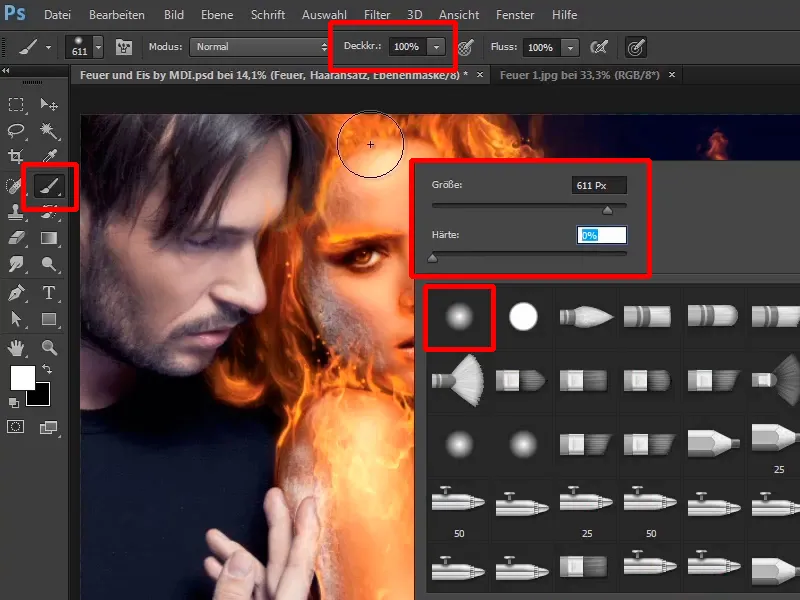Select the Move tool
The width and height of the screenshot is (800, 600).
49,105
